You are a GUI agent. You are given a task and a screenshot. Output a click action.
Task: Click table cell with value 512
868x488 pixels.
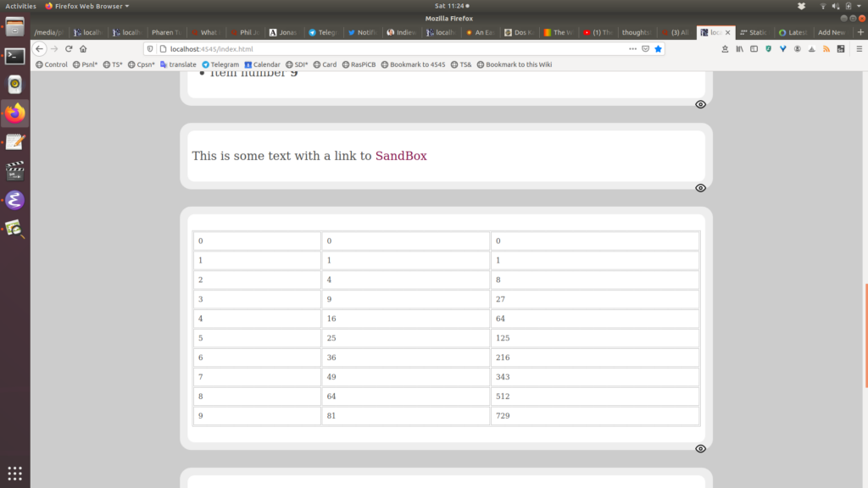[594, 396]
